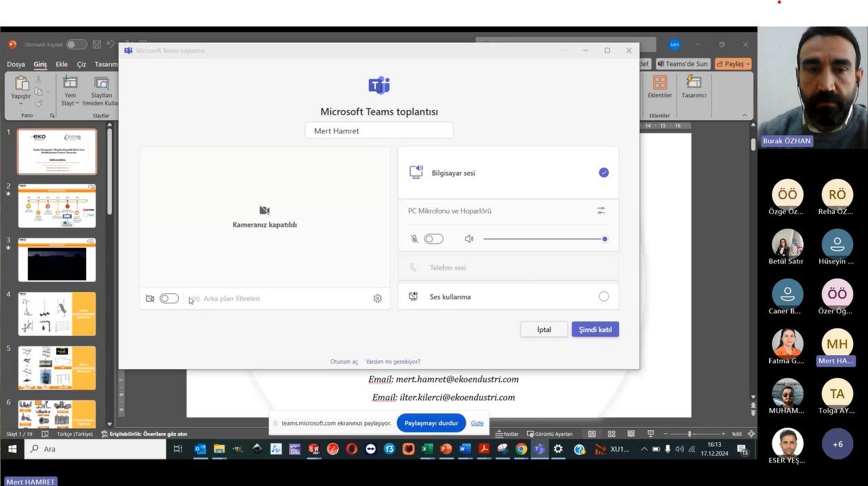Select the Ses kullanma radio option
868x486 pixels.
point(604,297)
